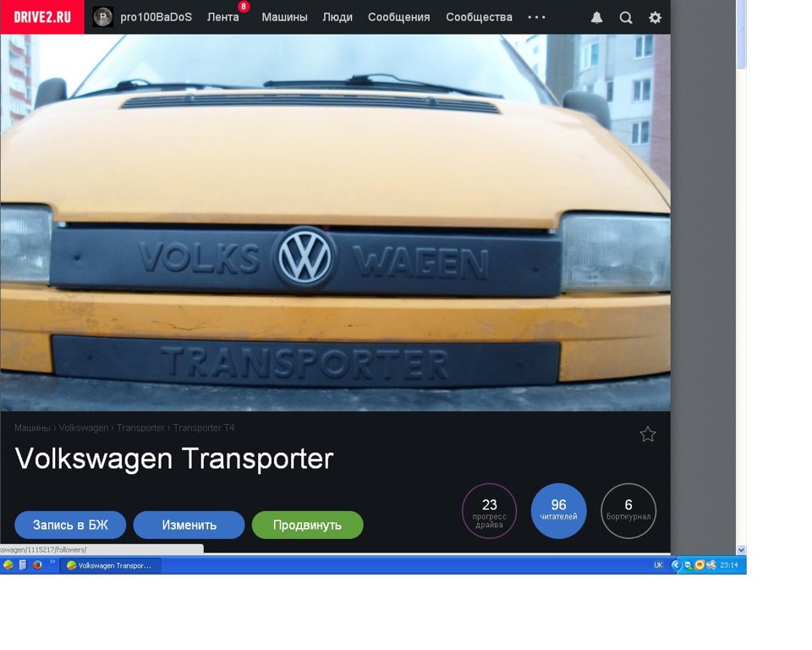The width and height of the screenshot is (812, 650).
Task: Open Сообщения menu item
Action: 398,17
